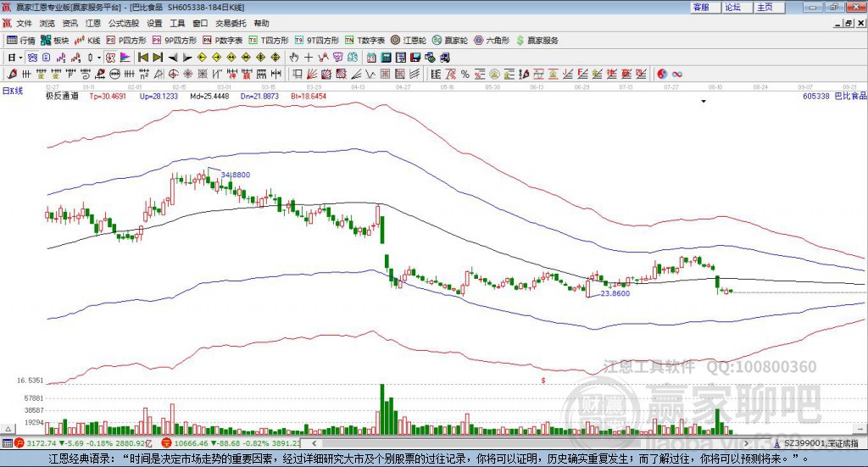868x467 pixels.
Task: Open the 工具 menu
Action: pos(177,23)
